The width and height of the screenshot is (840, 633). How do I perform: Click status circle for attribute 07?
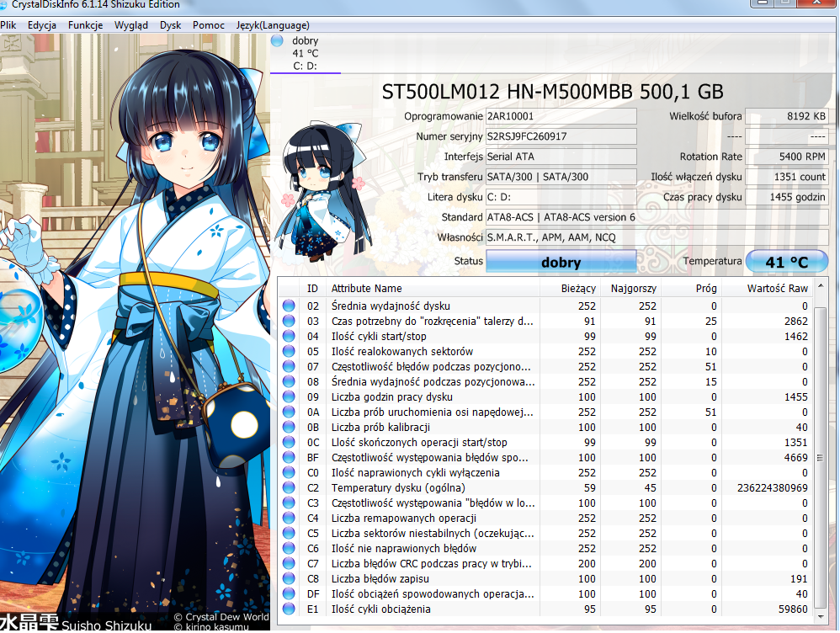(x=289, y=366)
